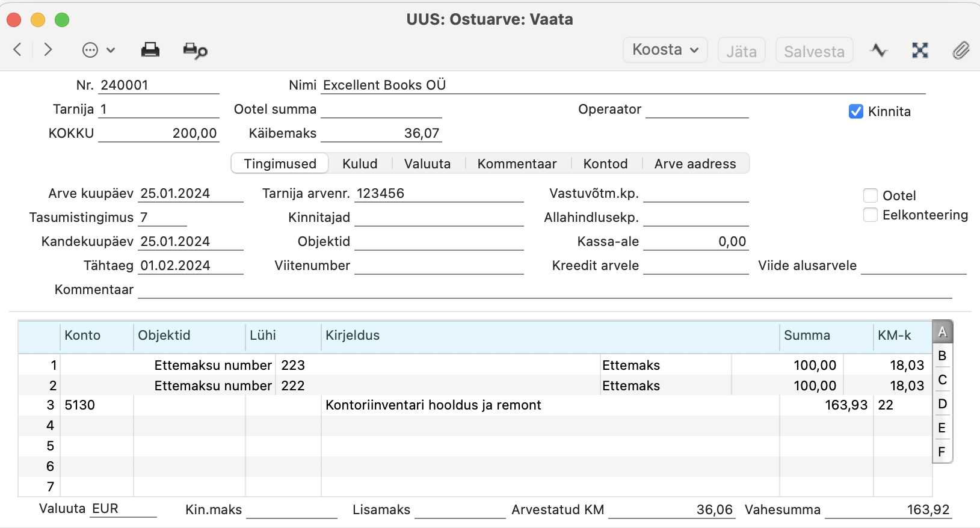Click the ellipsis actions circle icon

coord(90,50)
